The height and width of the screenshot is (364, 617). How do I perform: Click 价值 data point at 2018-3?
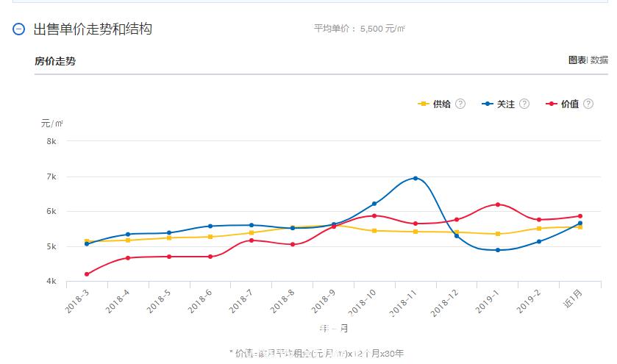coord(87,274)
